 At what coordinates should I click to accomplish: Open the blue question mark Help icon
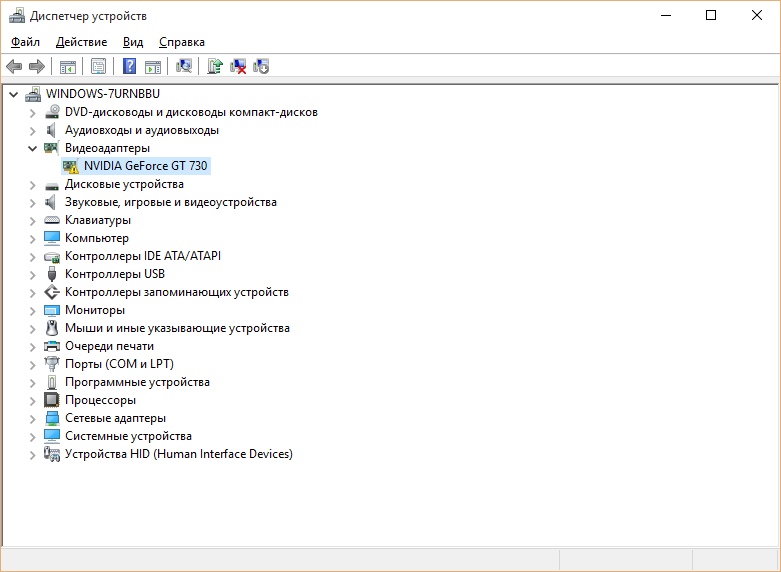coord(130,66)
